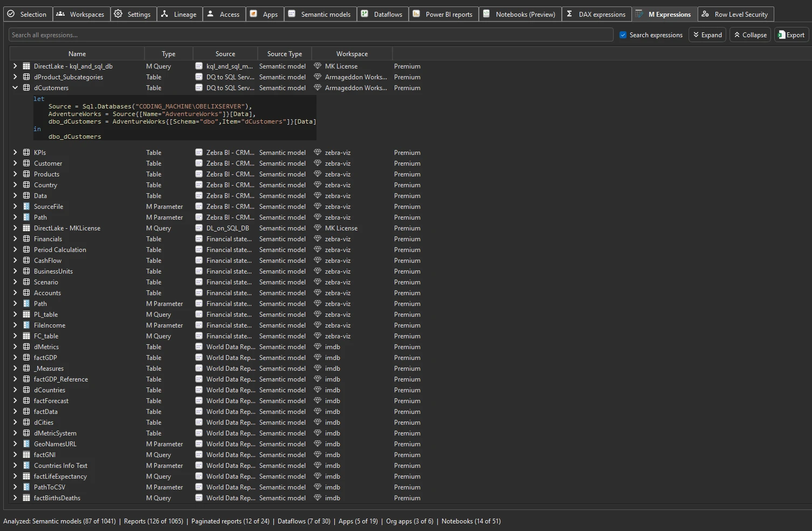Image resolution: width=812 pixels, height=531 pixels.
Task: Click the workspace diamond icon in KPIs row
Action: [318, 153]
